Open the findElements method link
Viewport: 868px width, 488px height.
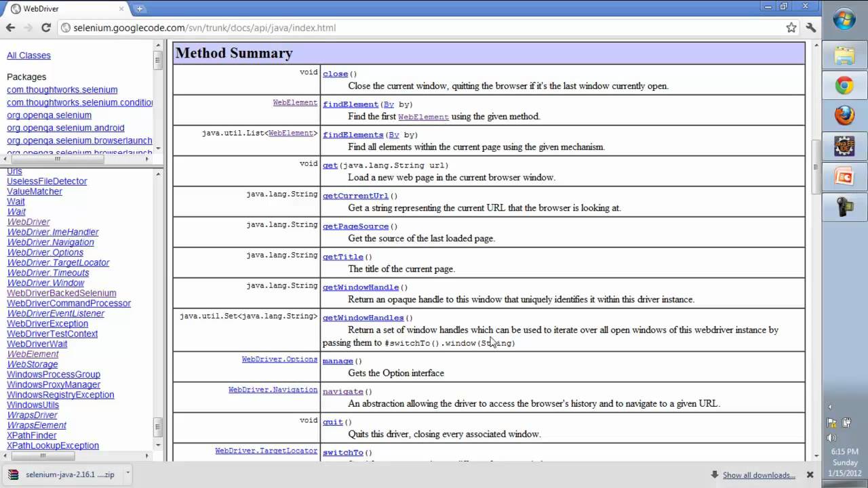click(x=353, y=135)
